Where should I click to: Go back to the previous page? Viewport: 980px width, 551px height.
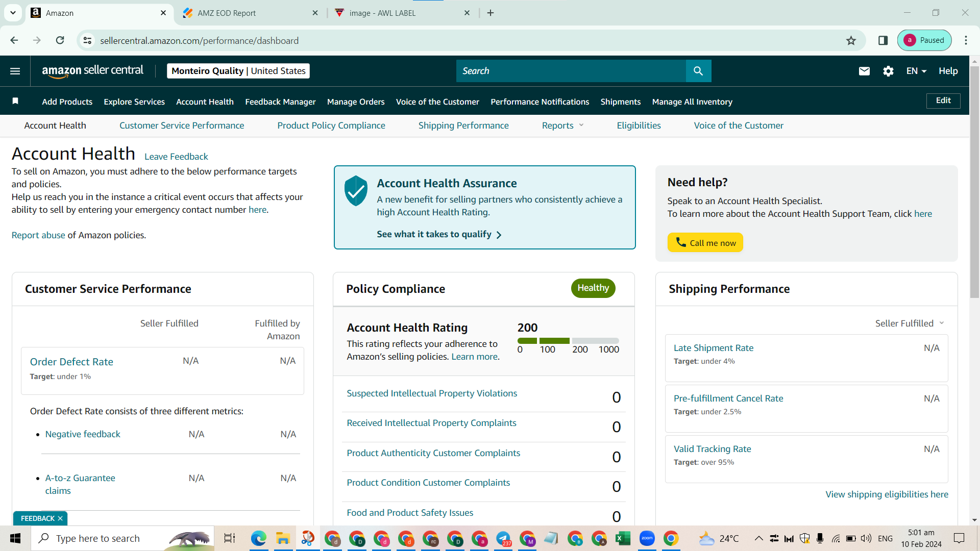[x=14, y=40]
